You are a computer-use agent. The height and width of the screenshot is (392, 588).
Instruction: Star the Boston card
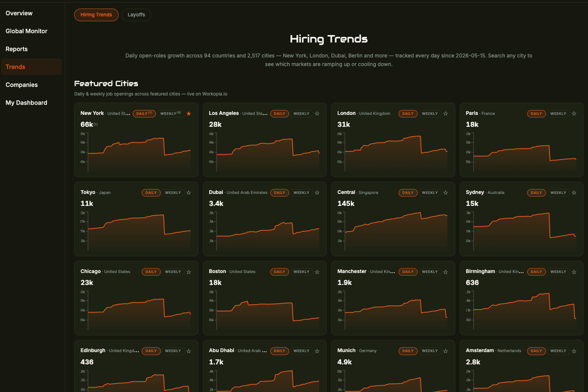(317, 272)
